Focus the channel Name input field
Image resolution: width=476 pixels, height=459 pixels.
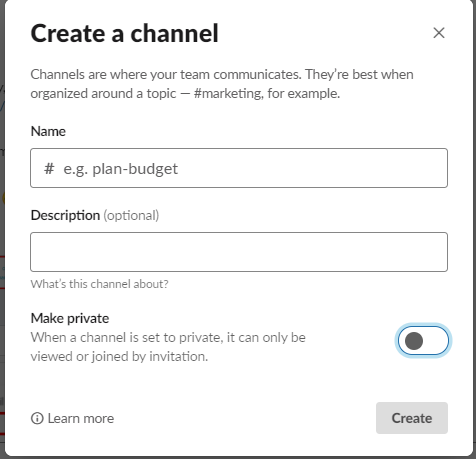coord(239,168)
